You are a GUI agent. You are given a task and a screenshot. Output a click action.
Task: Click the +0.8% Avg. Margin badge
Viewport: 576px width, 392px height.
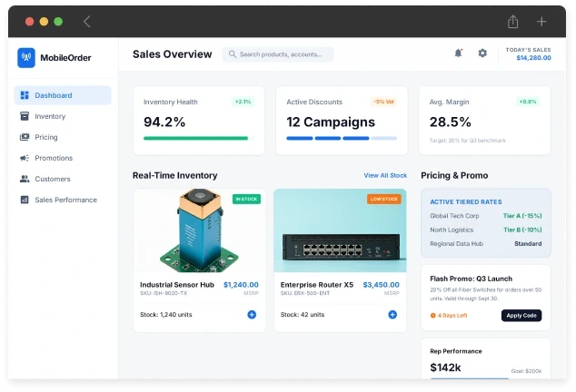coord(528,102)
